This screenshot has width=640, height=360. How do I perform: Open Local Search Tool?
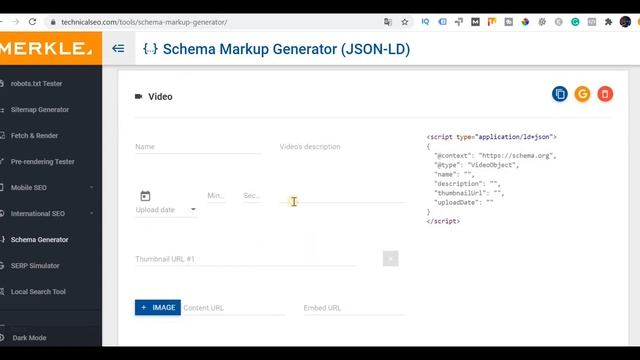(38, 292)
